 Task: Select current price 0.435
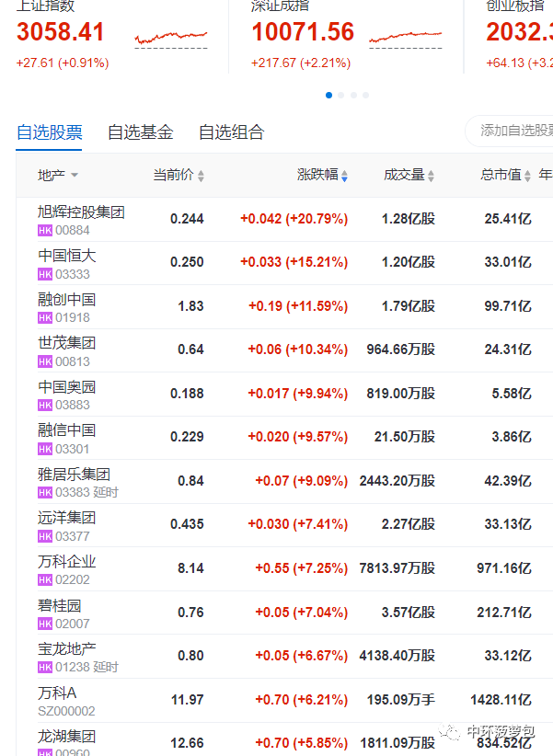(x=187, y=524)
